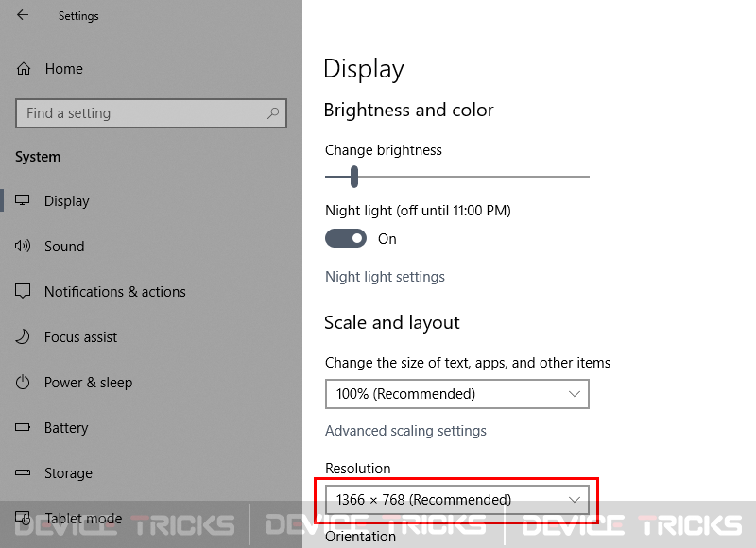
Task: Open Sound using the speaker icon
Action: [x=22, y=246]
